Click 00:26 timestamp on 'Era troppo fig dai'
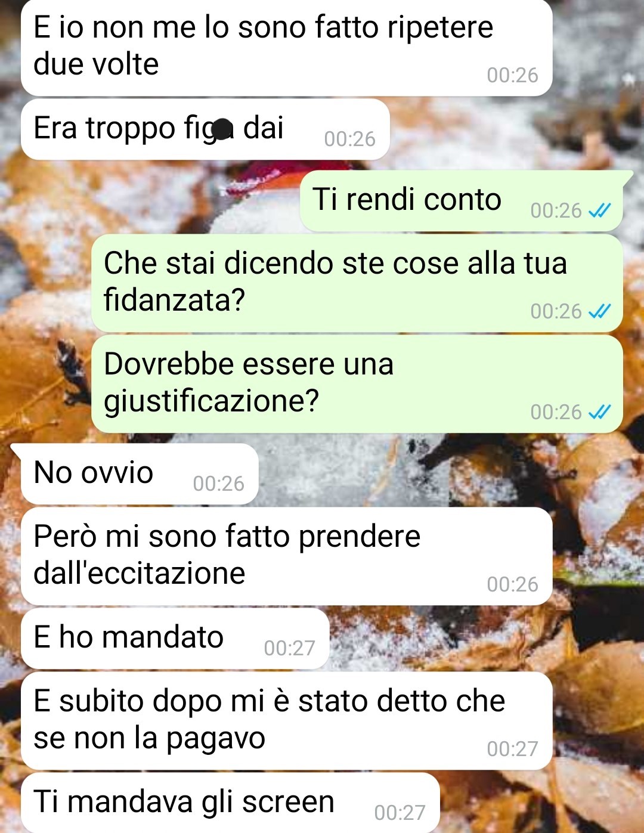The width and height of the screenshot is (644, 833). [349, 139]
